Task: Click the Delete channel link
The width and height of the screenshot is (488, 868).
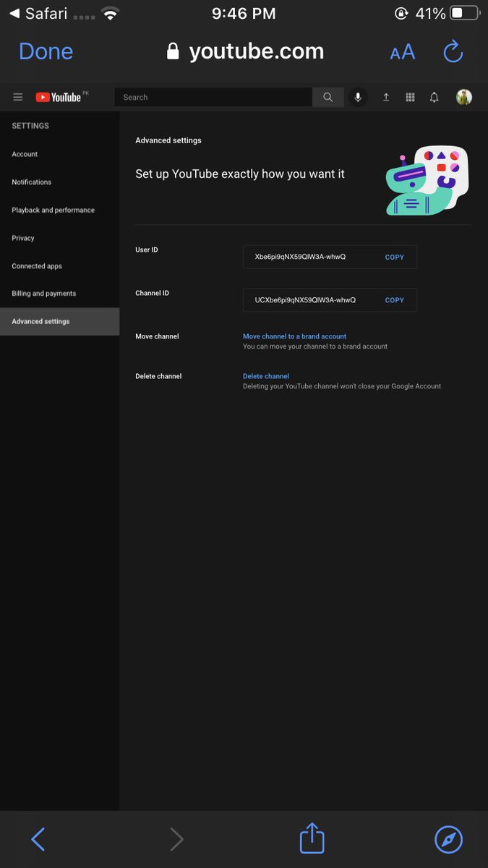Action: (266, 376)
